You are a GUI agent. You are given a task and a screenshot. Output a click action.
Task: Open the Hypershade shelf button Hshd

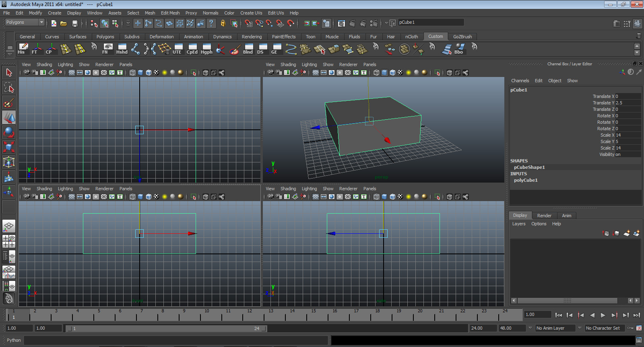tap(122, 49)
